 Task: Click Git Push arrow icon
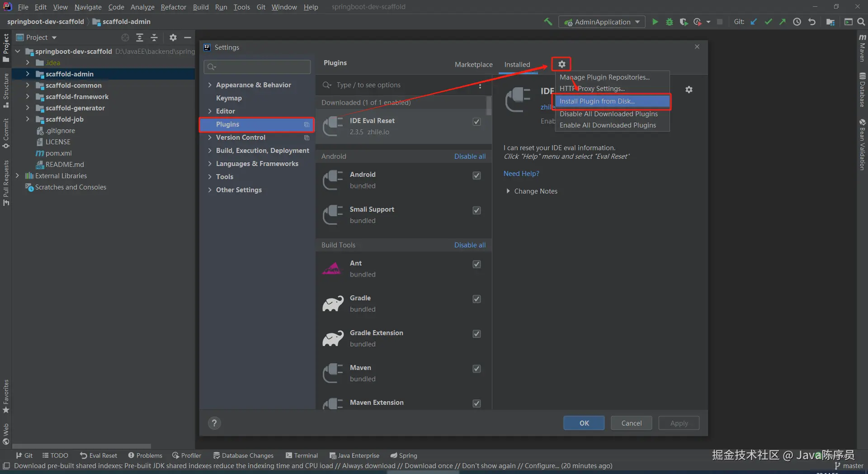pyautogui.click(x=783, y=22)
